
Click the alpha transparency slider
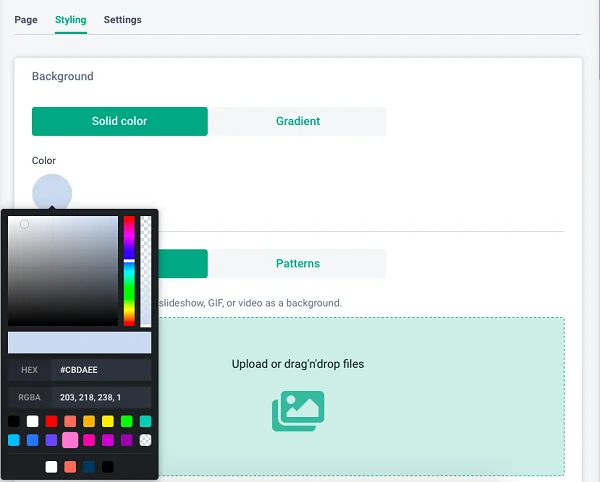(x=146, y=270)
